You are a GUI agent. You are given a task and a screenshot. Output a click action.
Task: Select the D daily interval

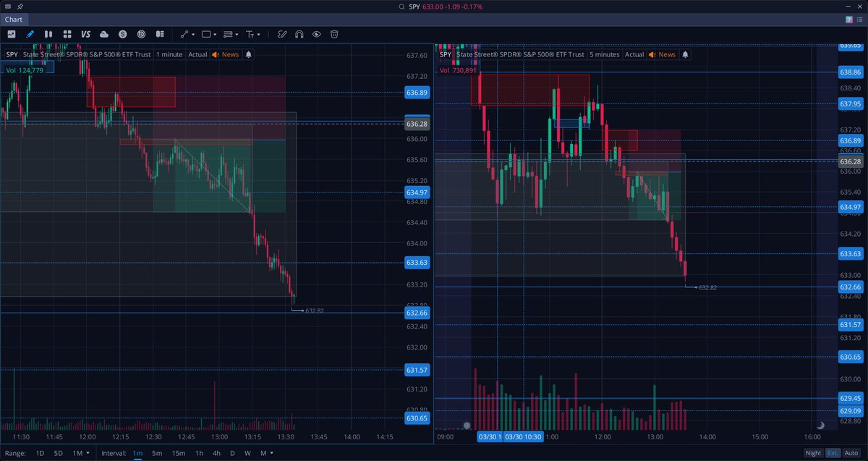[x=232, y=453]
